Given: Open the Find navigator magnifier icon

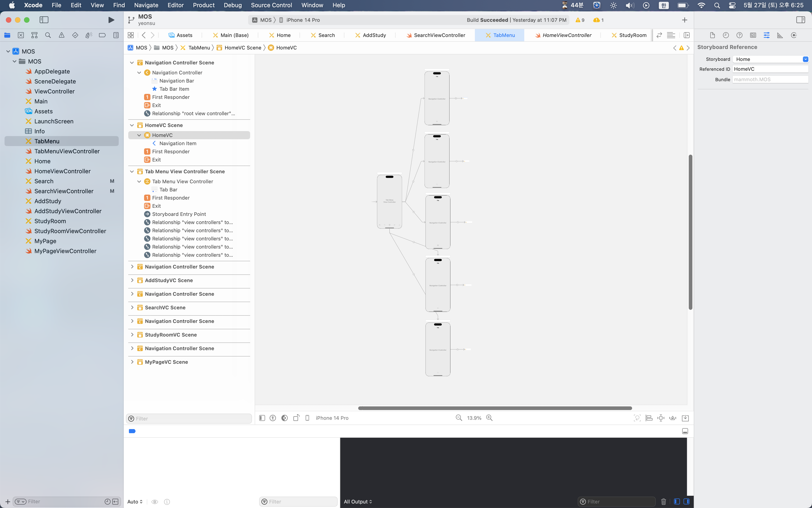Looking at the screenshot, I should [48, 35].
